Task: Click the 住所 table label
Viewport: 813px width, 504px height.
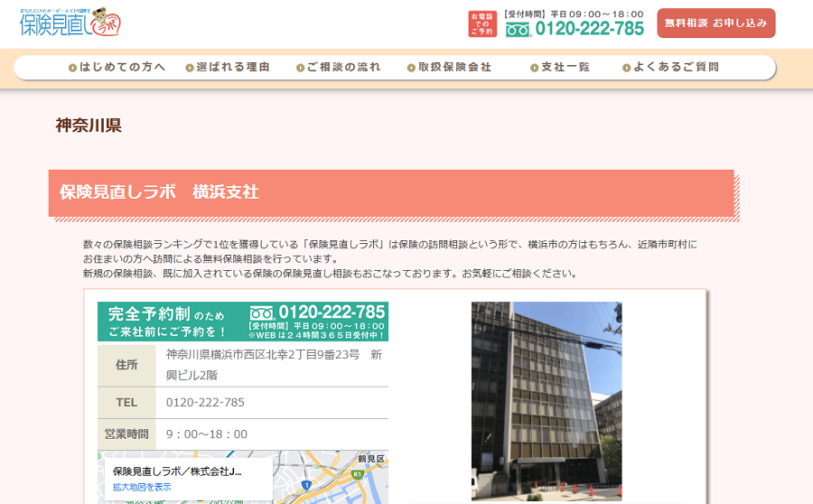Action: coord(126,365)
